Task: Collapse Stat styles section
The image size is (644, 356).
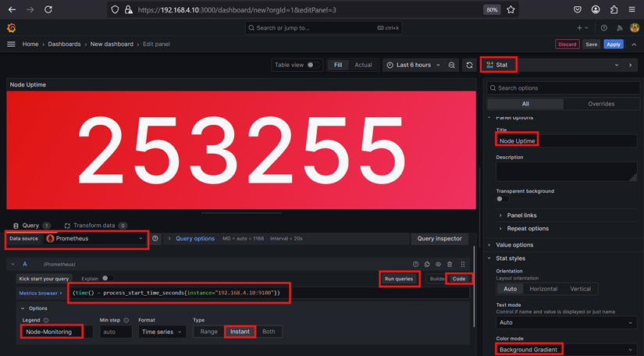Action: tap(510, 258)
